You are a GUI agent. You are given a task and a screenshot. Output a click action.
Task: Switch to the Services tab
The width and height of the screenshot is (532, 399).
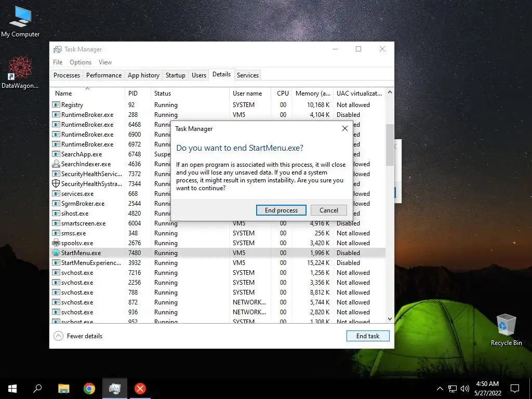(248, 75)
